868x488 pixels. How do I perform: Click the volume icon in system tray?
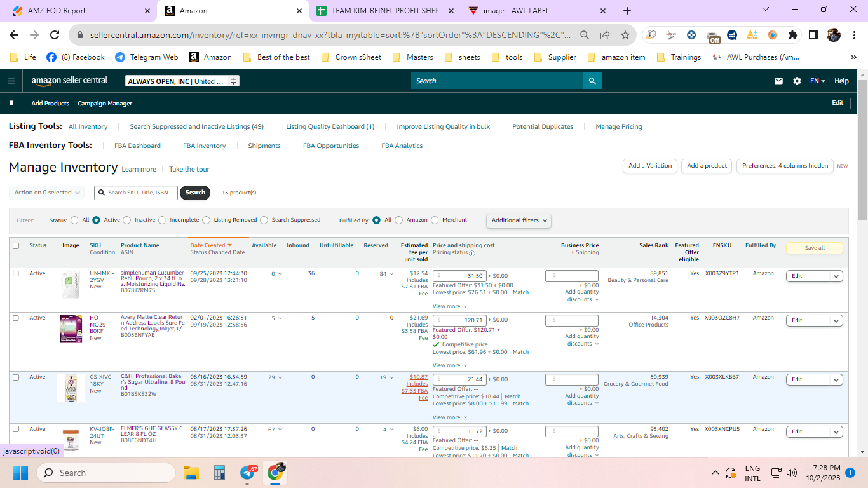pyautogui.click(x=792, y=473)
